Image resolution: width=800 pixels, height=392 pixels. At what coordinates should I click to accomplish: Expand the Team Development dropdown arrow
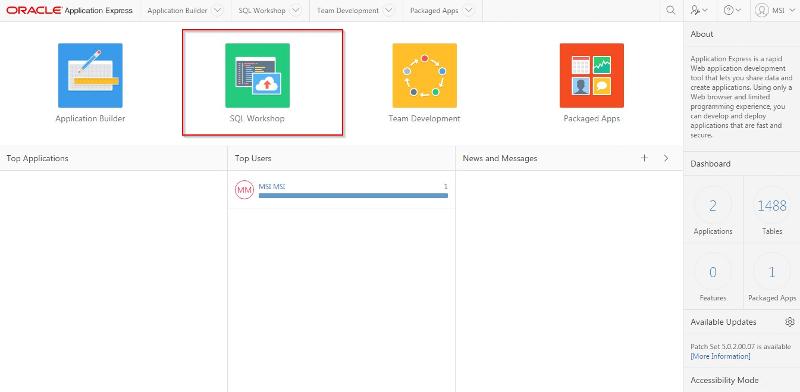[x=388, y=10]
